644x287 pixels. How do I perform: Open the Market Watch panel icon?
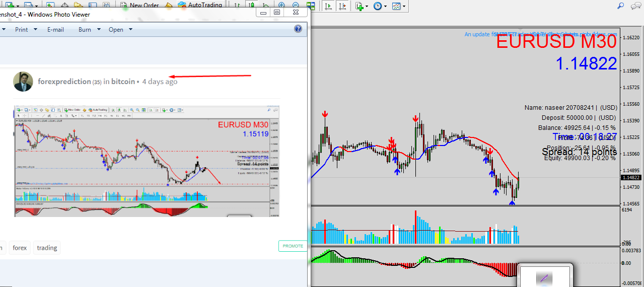[50, 5]
